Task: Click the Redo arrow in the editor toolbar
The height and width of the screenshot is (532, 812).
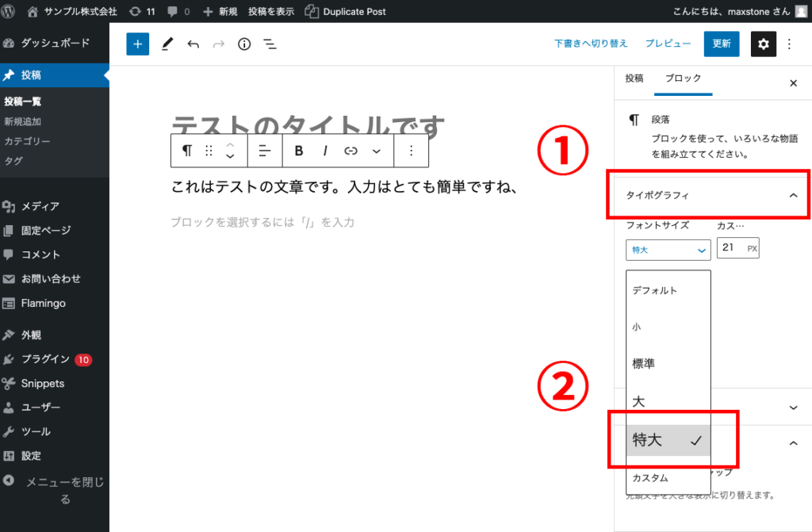Action: pos(218,44)
